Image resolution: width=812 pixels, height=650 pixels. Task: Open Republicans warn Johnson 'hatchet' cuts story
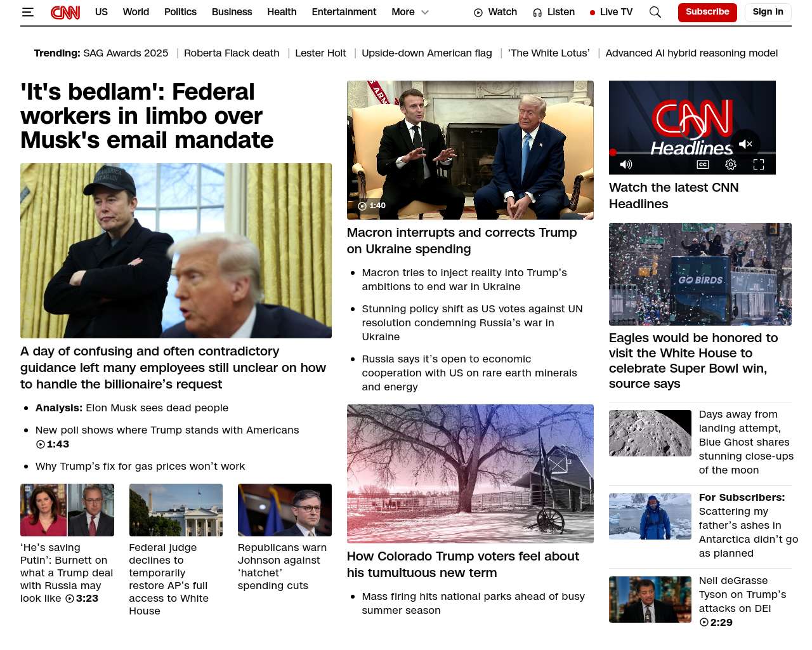[x=282, y=566]
